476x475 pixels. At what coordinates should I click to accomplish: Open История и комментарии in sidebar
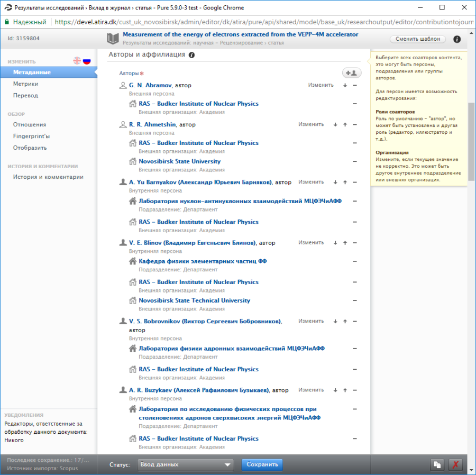click(48, 177)
